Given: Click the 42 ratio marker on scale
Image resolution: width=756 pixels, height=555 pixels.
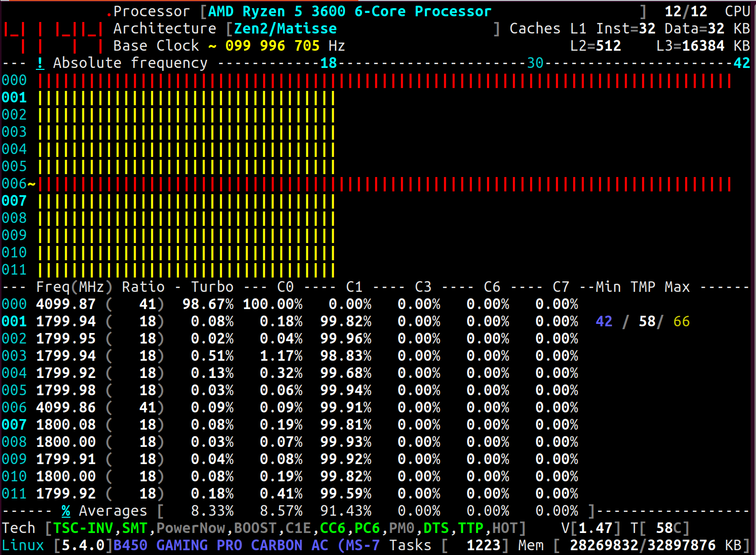Looking at the screenshot, I should point(742,63).
